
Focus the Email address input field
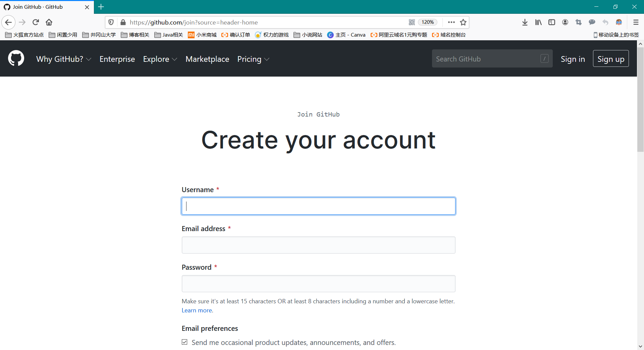318,245
